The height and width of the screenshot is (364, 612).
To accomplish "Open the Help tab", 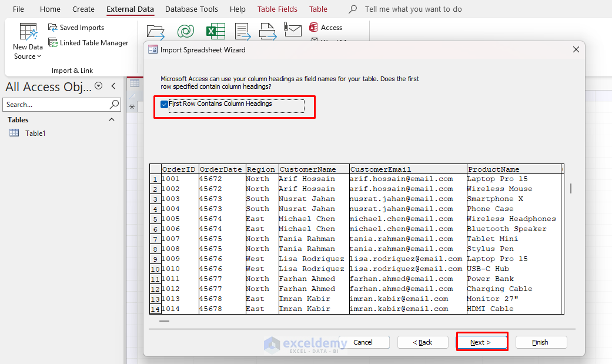I will click(238, 9).
